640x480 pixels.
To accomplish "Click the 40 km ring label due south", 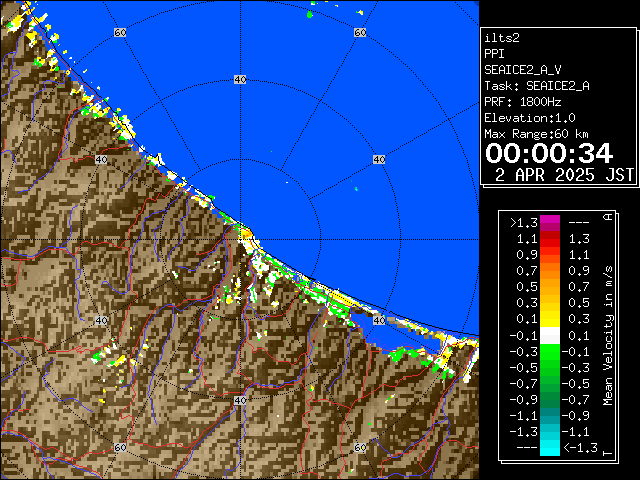I will pyautogui.click(x=240, y=400).
